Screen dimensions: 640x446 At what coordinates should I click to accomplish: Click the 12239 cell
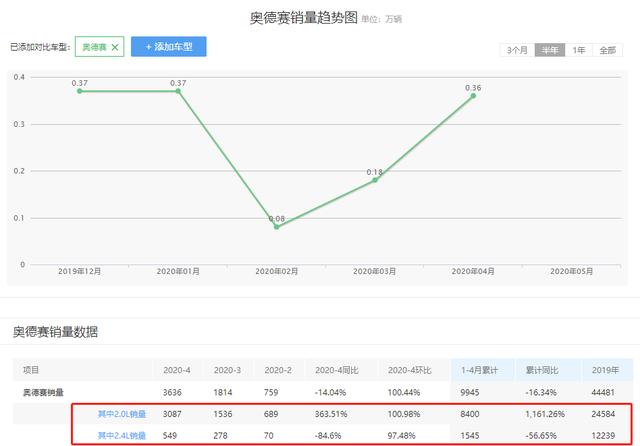point(603,435)
